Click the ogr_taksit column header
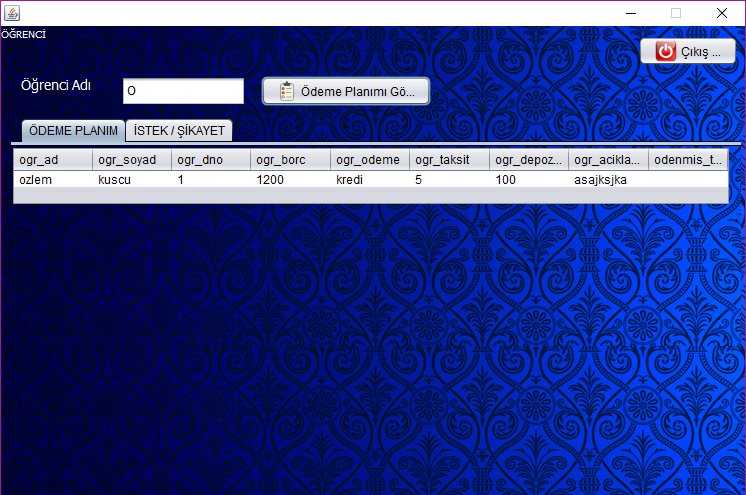The image size is (746, 495). pyautogui.click(x=449, y=160)
